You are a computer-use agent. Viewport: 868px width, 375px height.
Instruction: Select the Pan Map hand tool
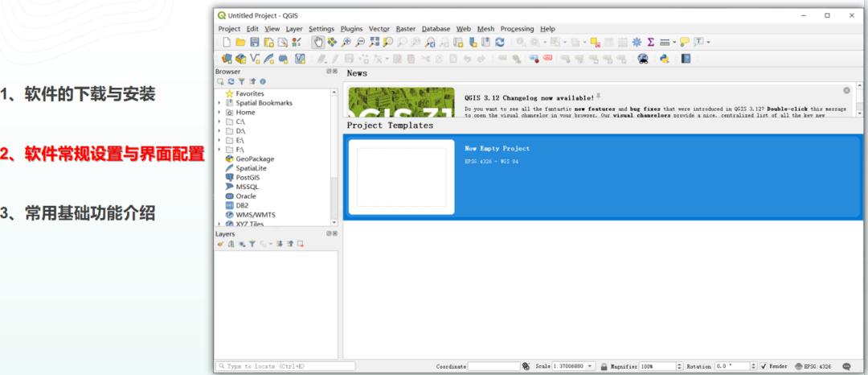pos(318,42)
